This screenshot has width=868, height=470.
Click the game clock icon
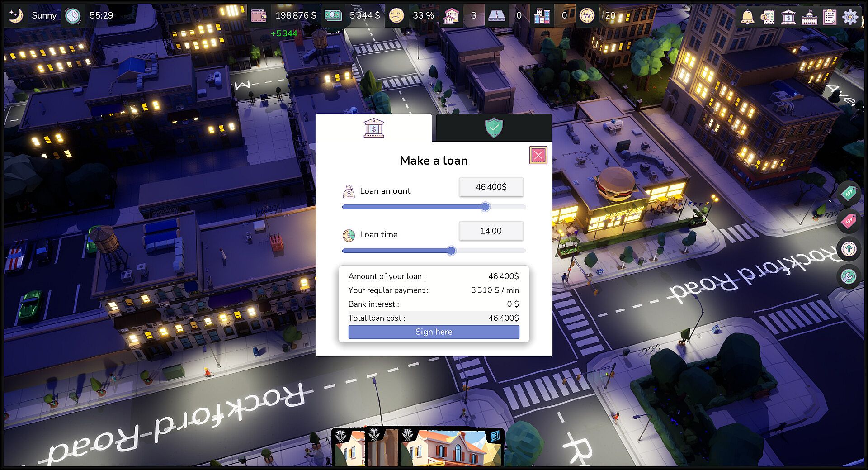(x=73, y=16)
